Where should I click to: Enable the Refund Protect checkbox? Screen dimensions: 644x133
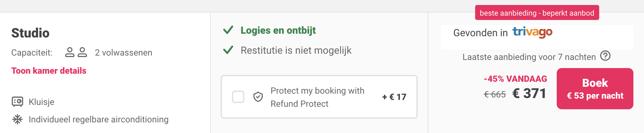point(238,97)
